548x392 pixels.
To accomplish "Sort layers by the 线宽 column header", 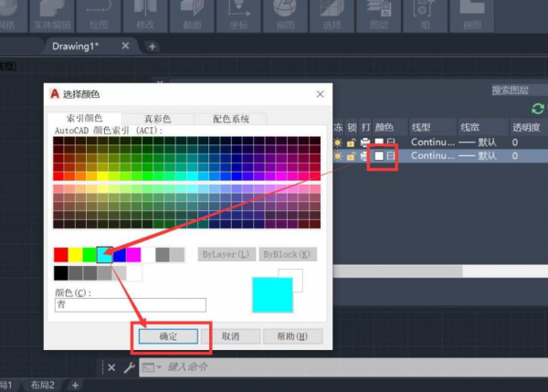I will [469, 127].
